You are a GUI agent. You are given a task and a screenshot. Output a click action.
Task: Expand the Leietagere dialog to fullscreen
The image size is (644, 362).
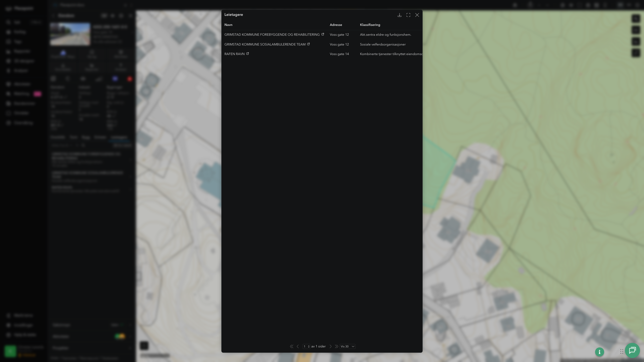pyautogui.click(x=408, y=15)
